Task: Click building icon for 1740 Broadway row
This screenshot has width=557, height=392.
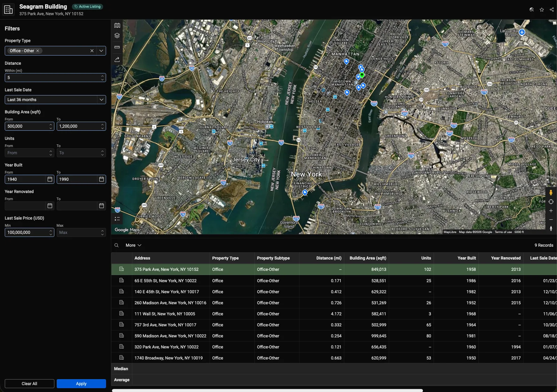Action: click(121, 358)
